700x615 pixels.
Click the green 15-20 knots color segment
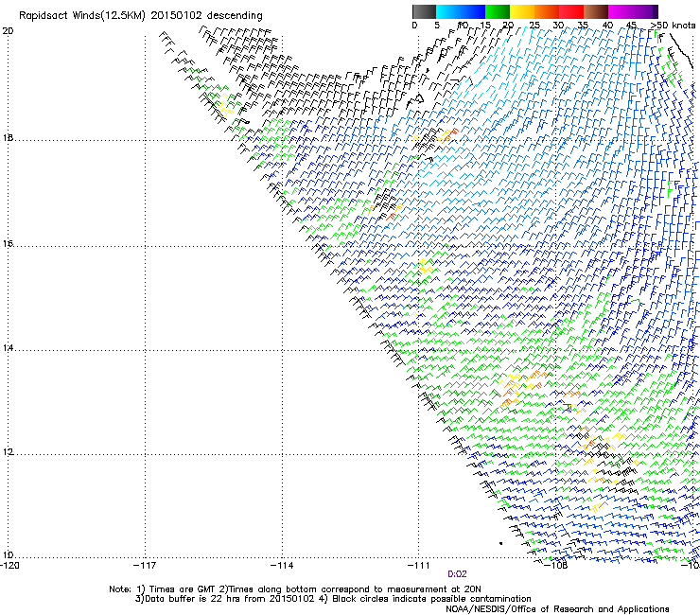point(498,11)
